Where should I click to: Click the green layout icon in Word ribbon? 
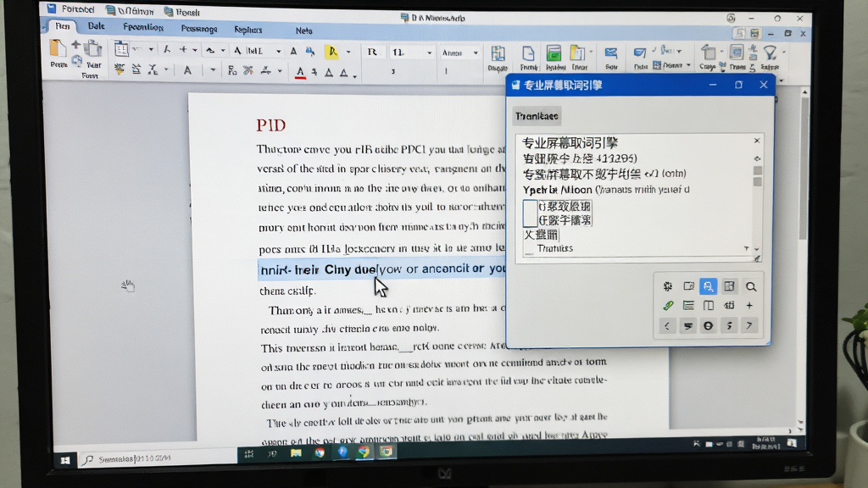(x=554, y=54)
